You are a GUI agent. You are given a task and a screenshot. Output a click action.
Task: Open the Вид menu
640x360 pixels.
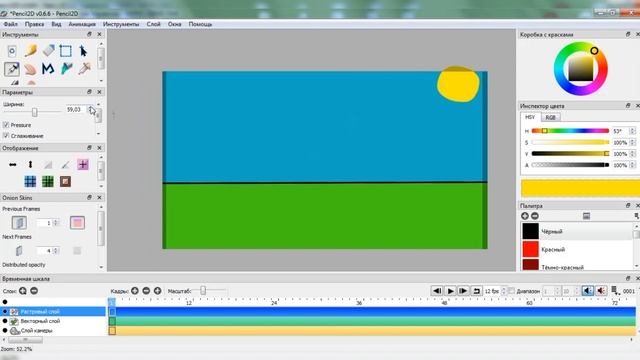pyautogui.click(x=56, y=24)
